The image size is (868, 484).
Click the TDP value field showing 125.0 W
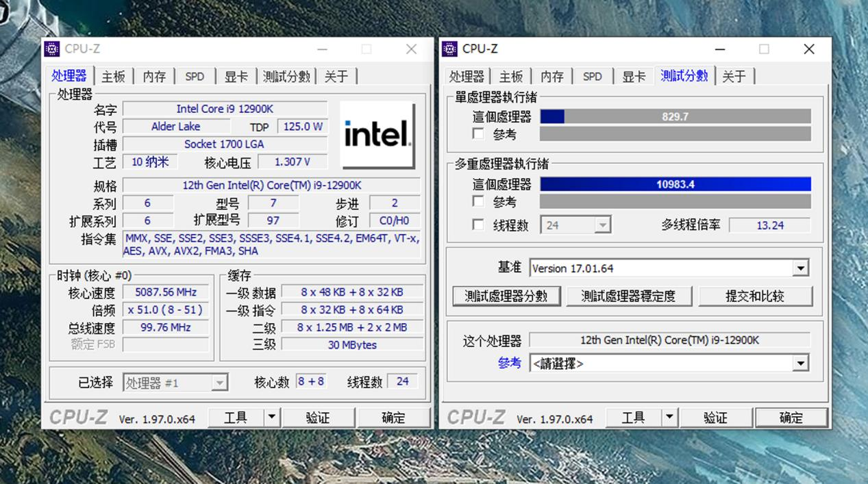click(303, 126)
